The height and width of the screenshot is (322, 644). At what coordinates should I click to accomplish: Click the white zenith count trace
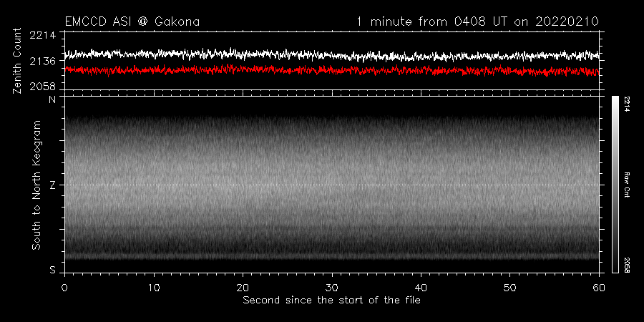[332, 54]
